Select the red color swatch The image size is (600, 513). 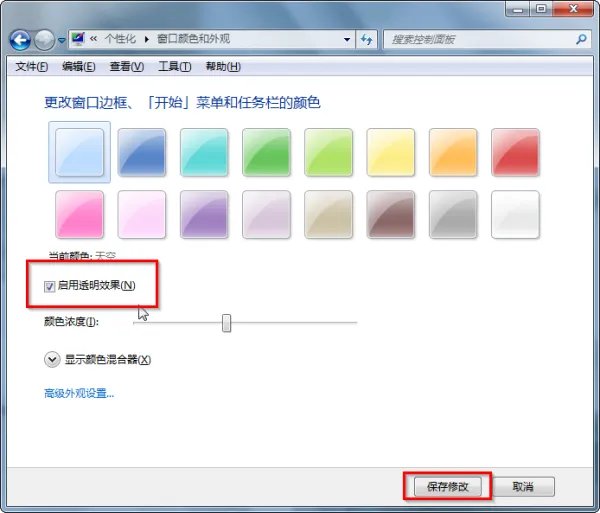pos(515,152)
